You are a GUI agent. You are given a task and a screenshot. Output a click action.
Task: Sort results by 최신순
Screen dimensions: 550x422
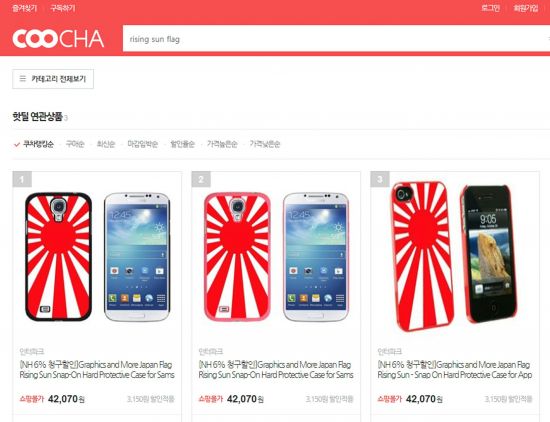pyautogui.click(x=106, y=144)
